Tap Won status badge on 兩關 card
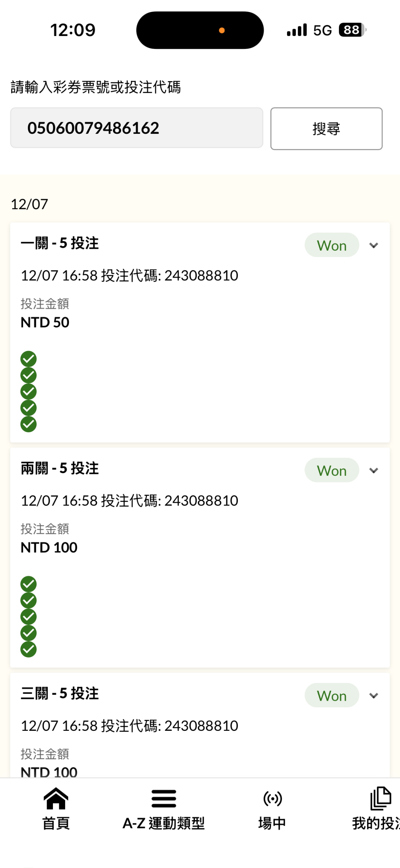Screen dimensions: 400x868 (331, 471)
